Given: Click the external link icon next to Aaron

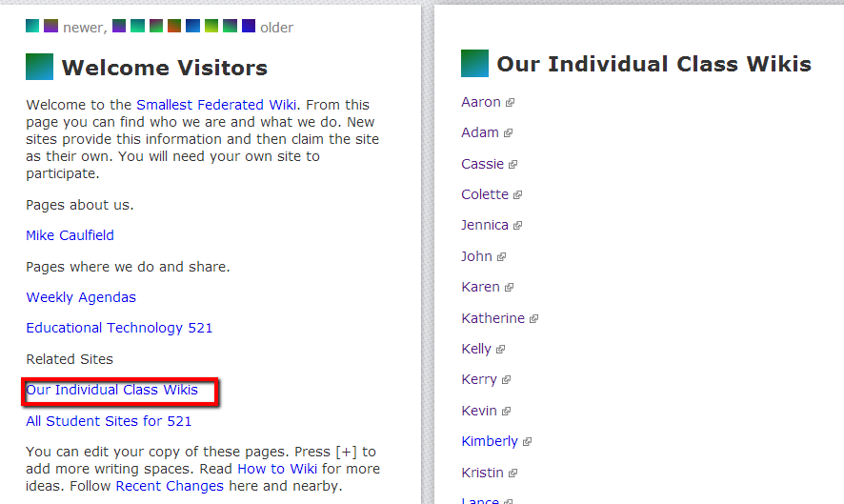Looking at the screenshot, I should [x=511, y=103].
